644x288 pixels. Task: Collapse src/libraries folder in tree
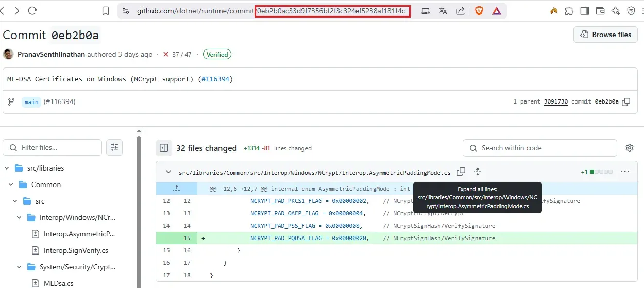(7, 168)
